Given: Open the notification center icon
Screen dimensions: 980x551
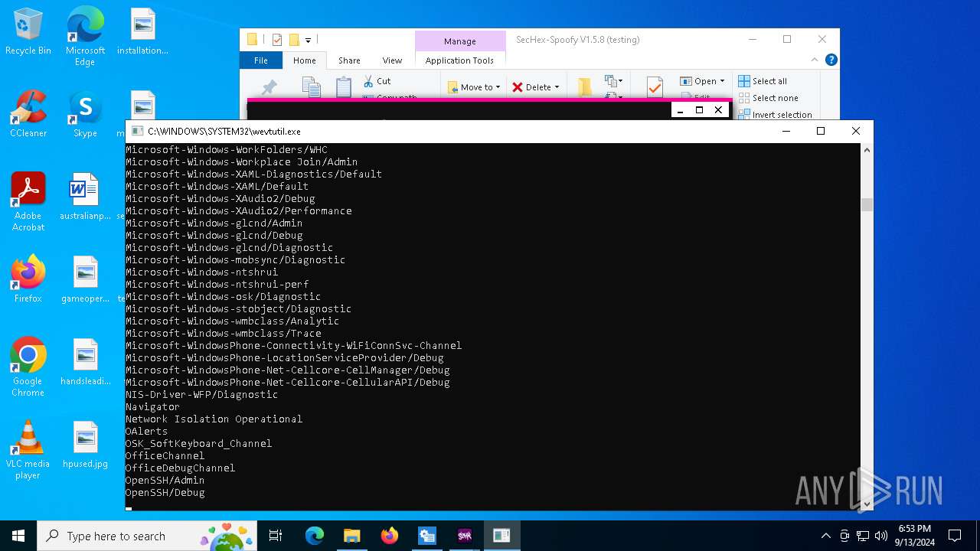Looking at the screenshot, I should click(x=955, y=536).
